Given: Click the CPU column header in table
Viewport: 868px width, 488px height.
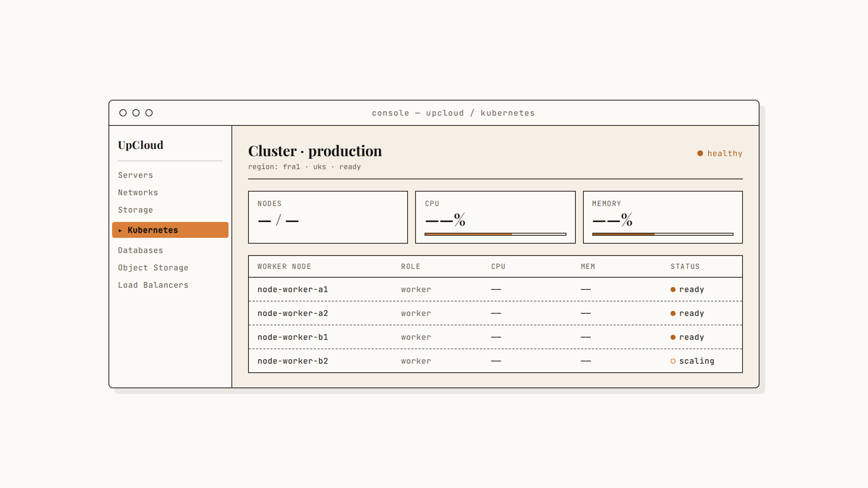Looking at the screenshot, I should tap(498, 266).
